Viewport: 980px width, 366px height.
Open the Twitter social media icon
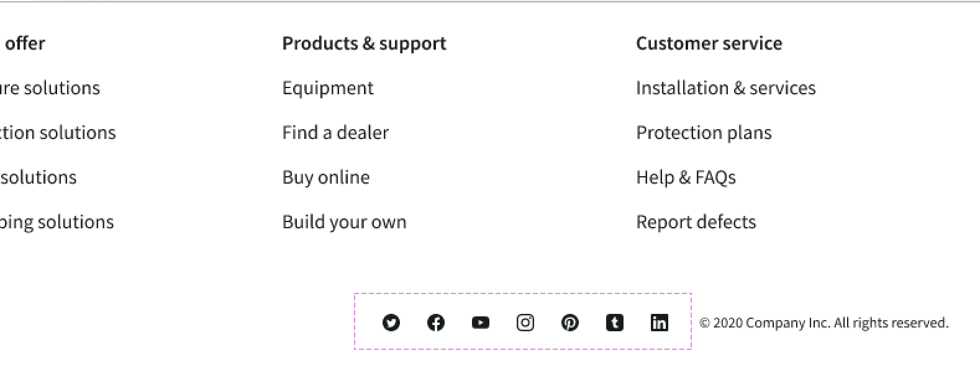coord(391,323)
